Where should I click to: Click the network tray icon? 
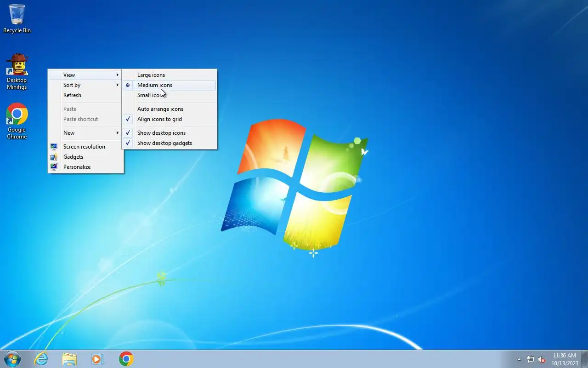pyautogui.click(x=531, y=359)
